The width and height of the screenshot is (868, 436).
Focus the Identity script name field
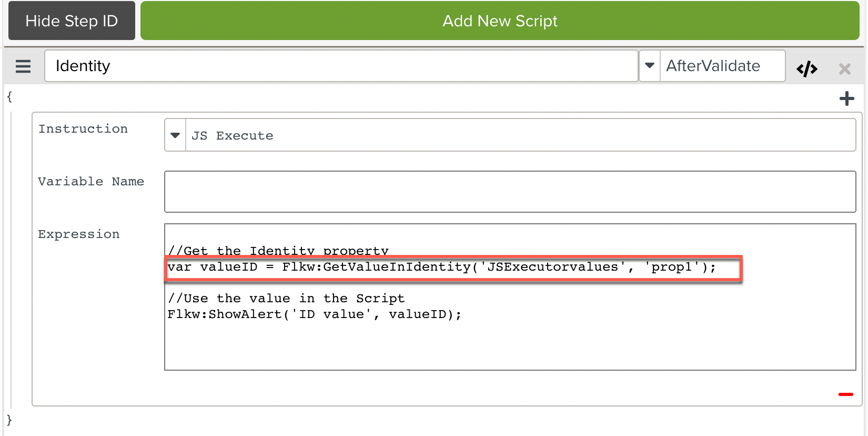341,66
